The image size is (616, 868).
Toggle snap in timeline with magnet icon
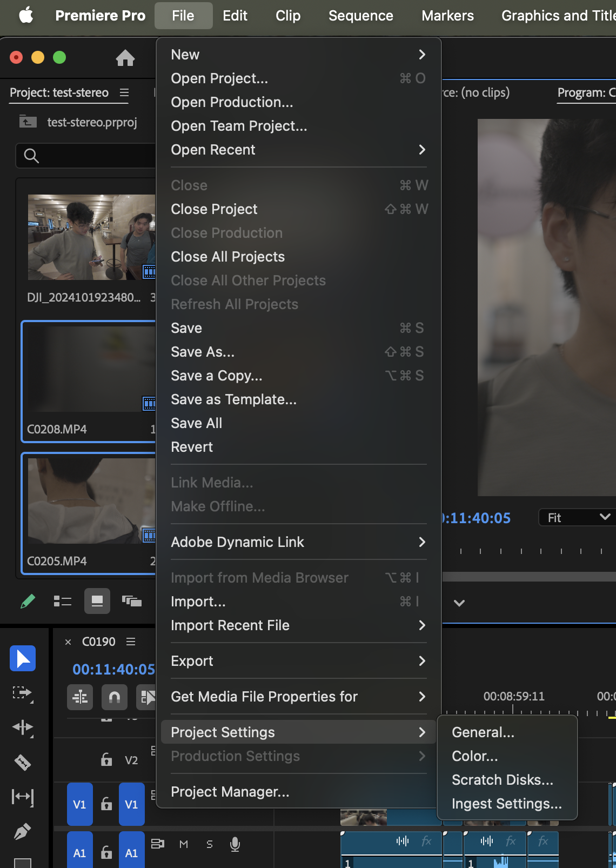(x=115, y=697)
